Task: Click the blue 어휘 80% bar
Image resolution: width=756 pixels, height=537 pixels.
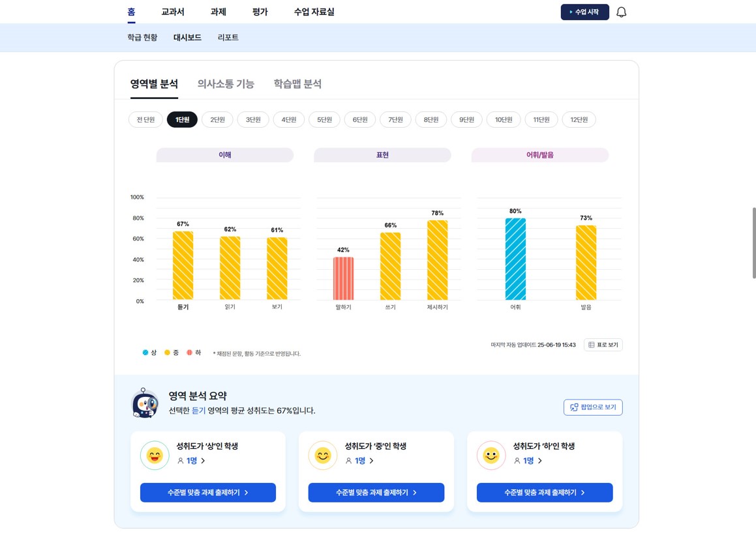Action: (515, 259)
